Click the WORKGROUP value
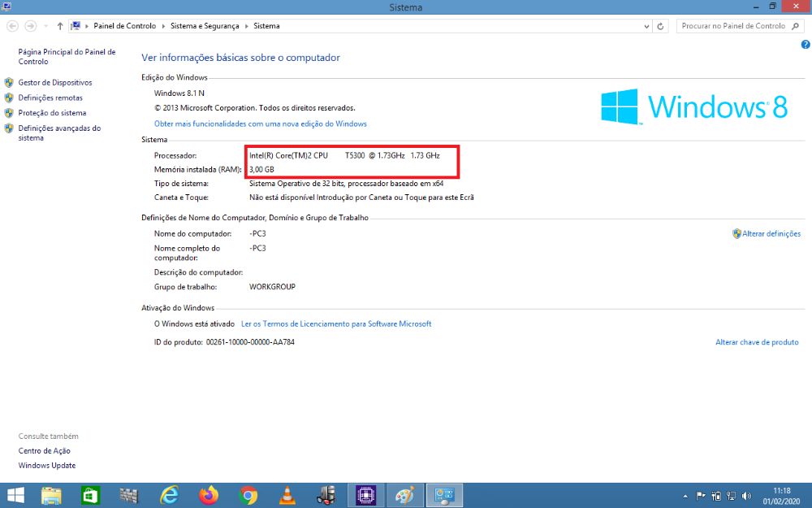Viewport: 812px width, 508px height. click(272, 287)
